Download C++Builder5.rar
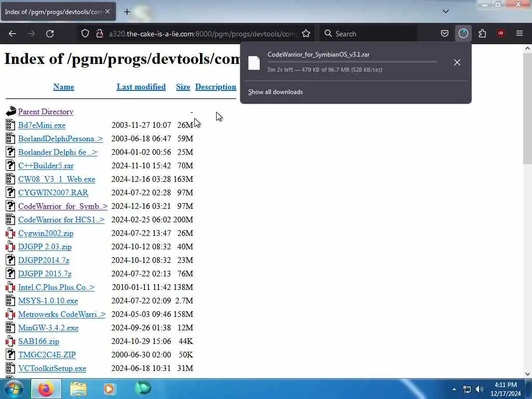This screenshot has width=532, height=399. tap(46, 166)
